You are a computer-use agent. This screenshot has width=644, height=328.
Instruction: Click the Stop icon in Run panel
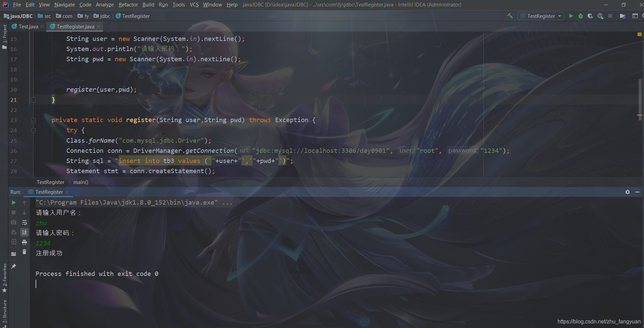(x=14, y=212)
